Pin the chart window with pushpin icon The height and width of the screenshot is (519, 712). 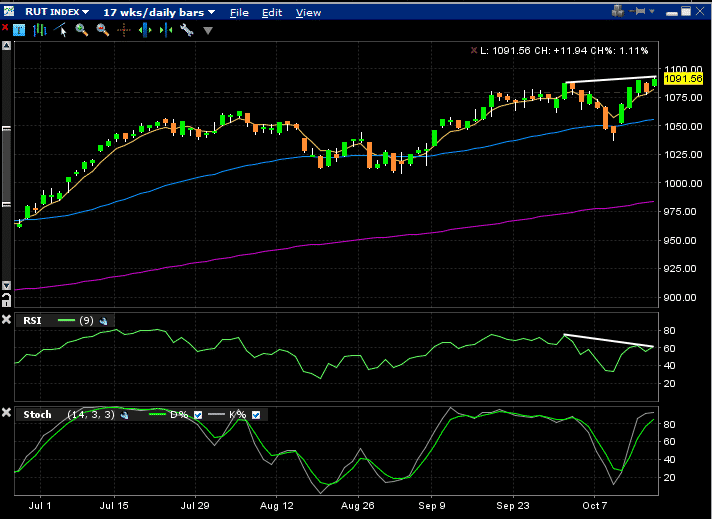[638, 11]
